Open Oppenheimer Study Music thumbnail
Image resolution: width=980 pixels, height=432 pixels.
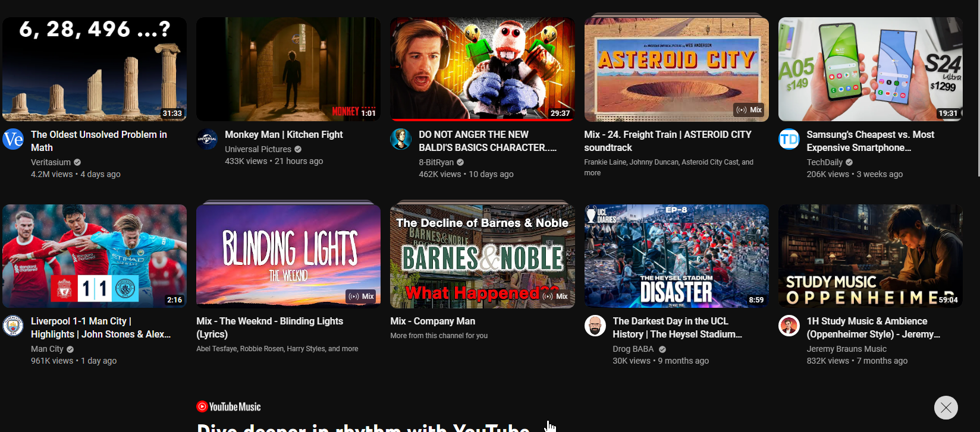click(x=871, y=256)
